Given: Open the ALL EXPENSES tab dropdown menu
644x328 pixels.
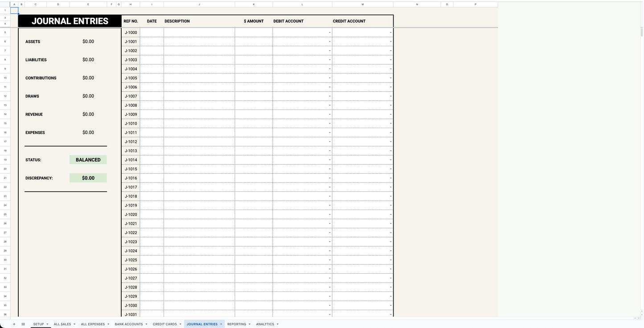Looking at the screenshot, I should (109, 324).
